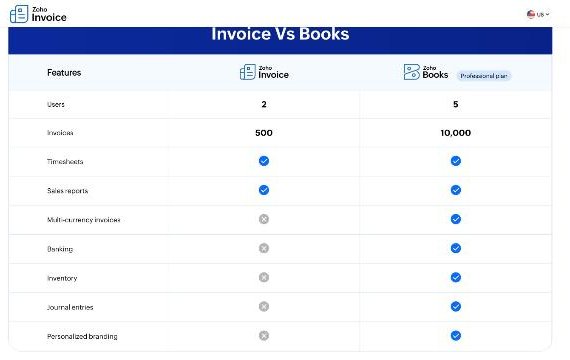The image size is (570, 360).
Task: Click the Zoho Books column logo
Action: [x=426, y=72]
